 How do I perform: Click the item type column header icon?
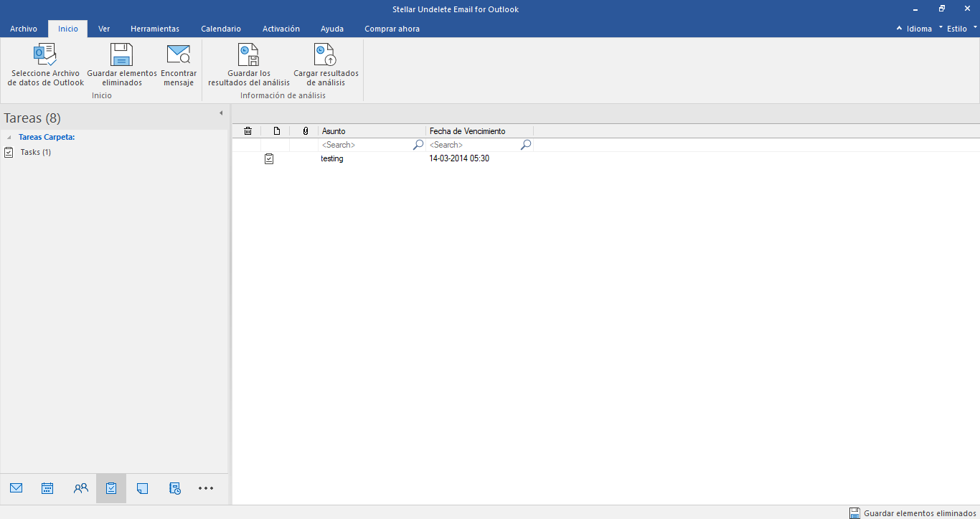coord(276,131)
